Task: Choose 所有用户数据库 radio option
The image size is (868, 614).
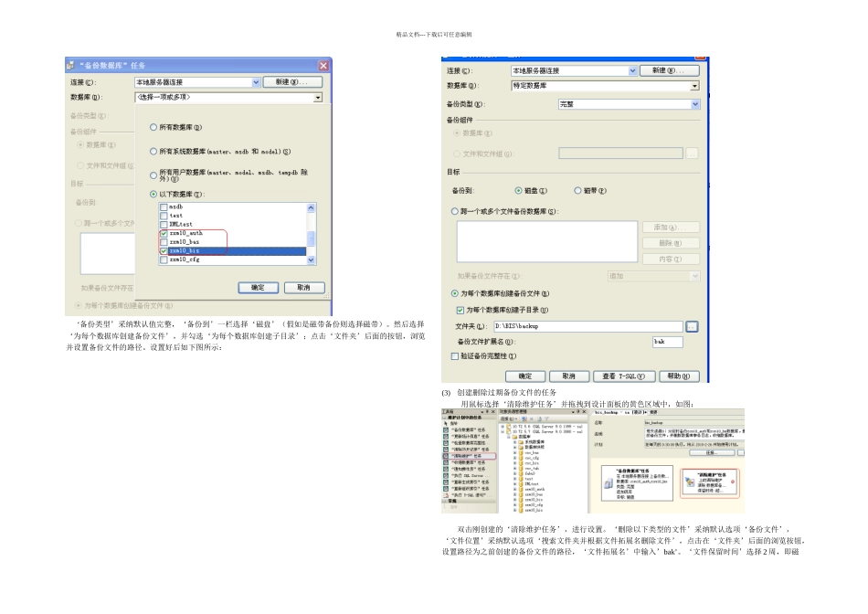Action: click(153, 175)
